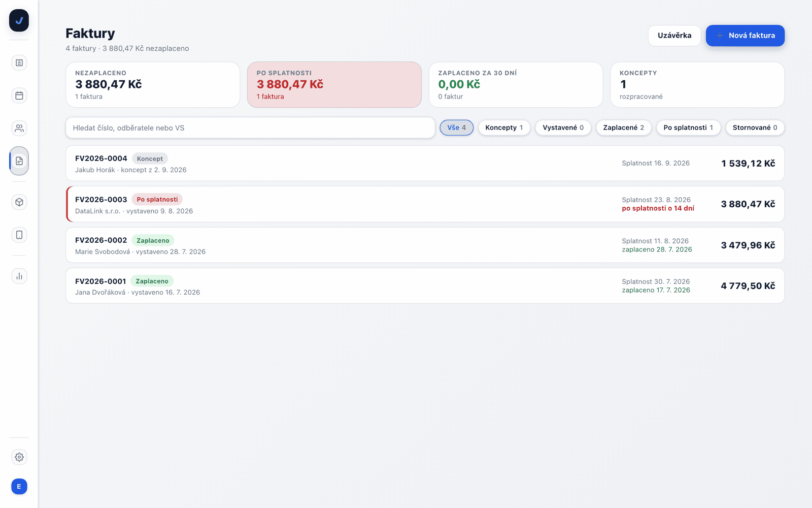Open the app logo checkmark icon

point(19,20)
